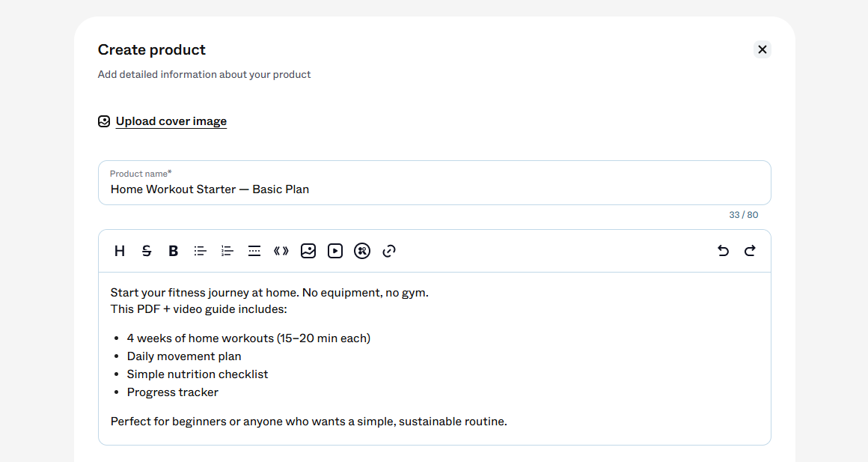Place cursor in 'Progress tracker' bullet

pos(172,392)
